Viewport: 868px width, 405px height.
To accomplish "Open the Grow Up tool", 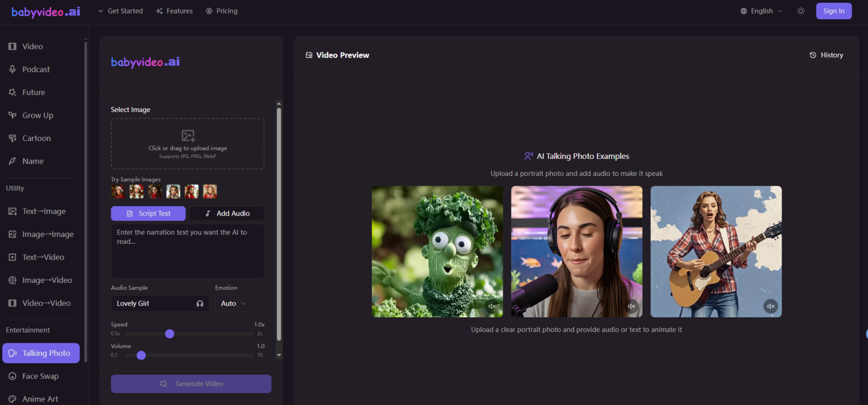I will coord(37,115).
